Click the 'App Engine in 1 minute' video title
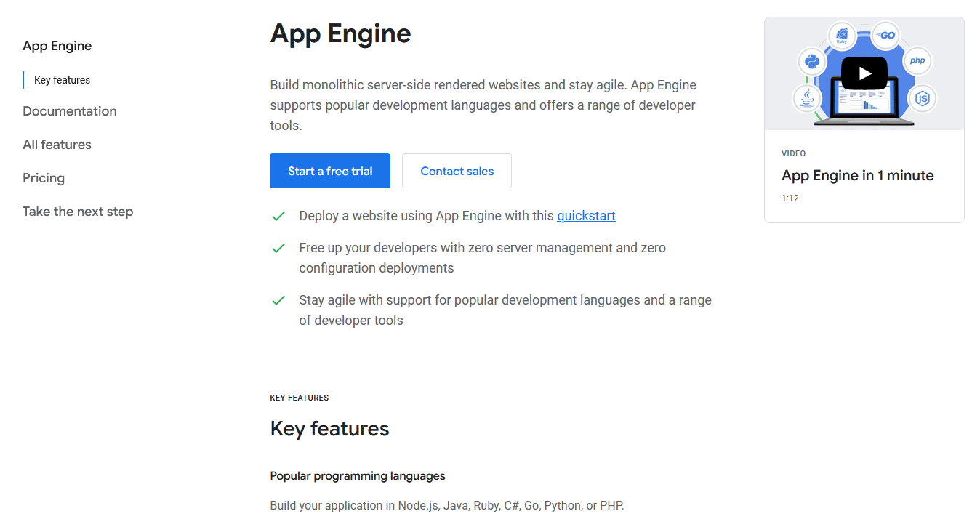The height and width of the screenshot is (527, 980). tap(857, 175)
